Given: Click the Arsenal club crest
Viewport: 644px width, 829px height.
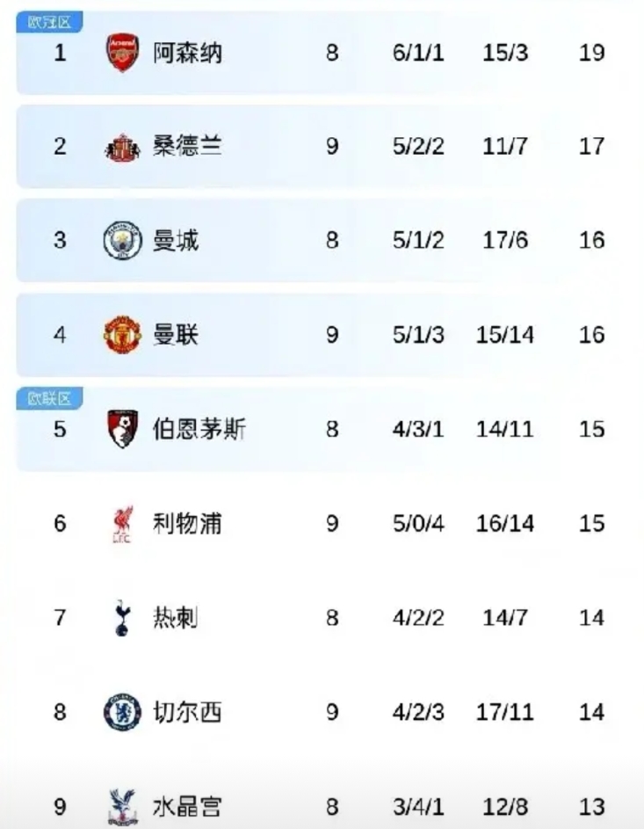Looking at the screenshot, I should [x=122, y=53].
